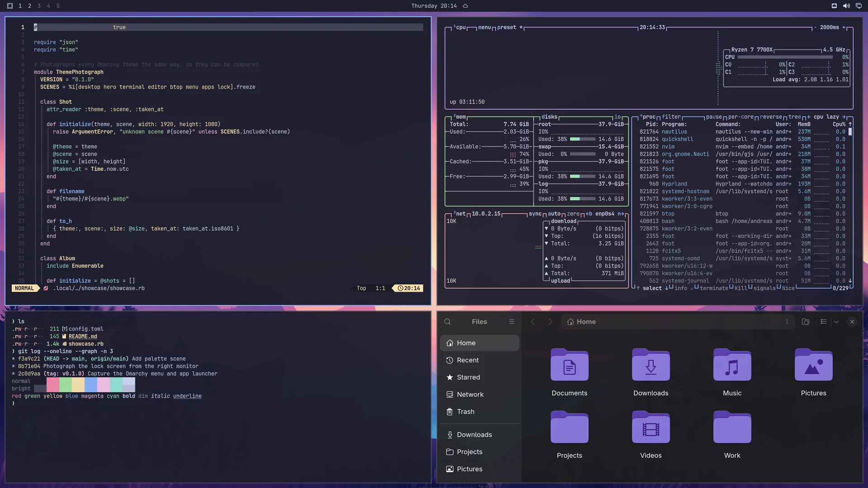Open Trash in Files sidebar
The width and height of the screenshot is (868, 488).
click(x=480, y=412)
